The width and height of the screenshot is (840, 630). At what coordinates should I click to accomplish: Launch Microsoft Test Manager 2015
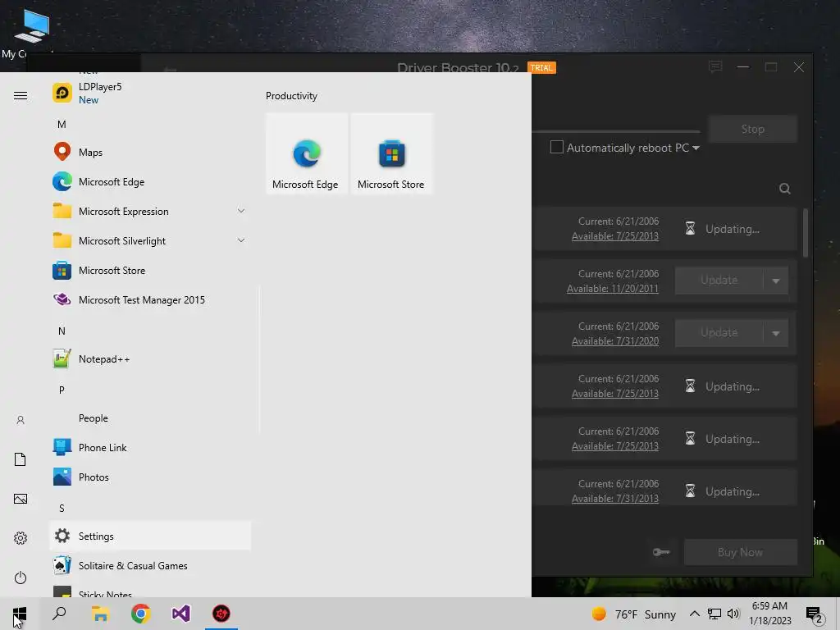tap(150, 299)
